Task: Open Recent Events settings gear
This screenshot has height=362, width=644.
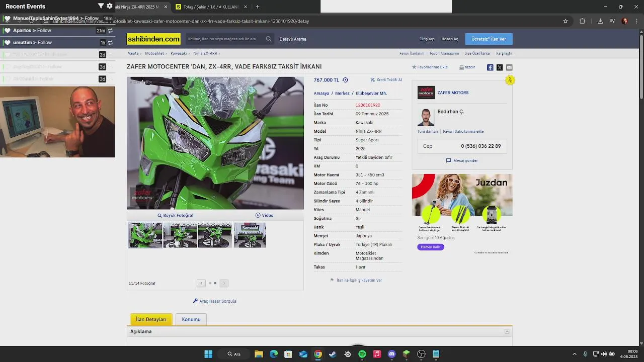Action: point(110,6)
